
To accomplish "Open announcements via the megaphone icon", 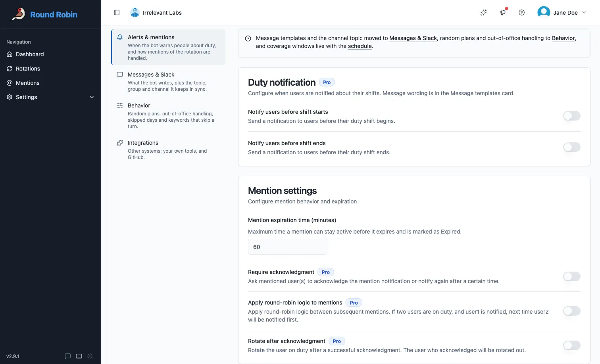I will click(x=503, y=13).
